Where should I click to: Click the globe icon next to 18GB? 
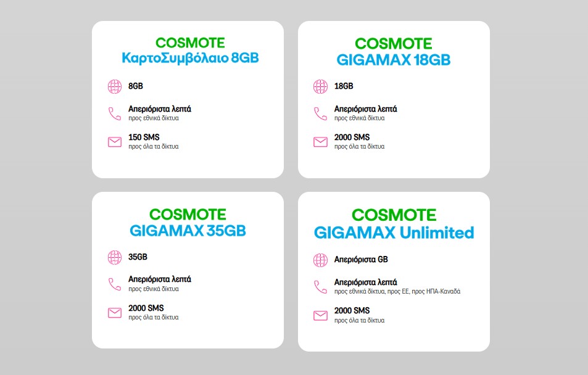(x=320, y=86)
